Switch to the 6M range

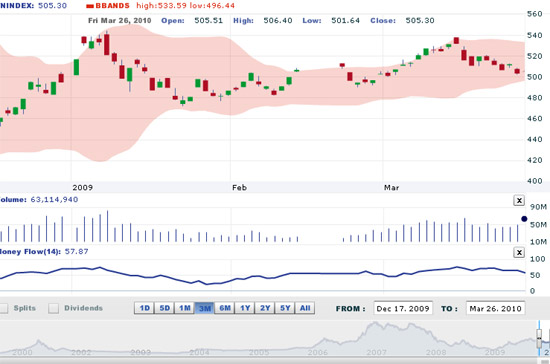click(224, 308)
